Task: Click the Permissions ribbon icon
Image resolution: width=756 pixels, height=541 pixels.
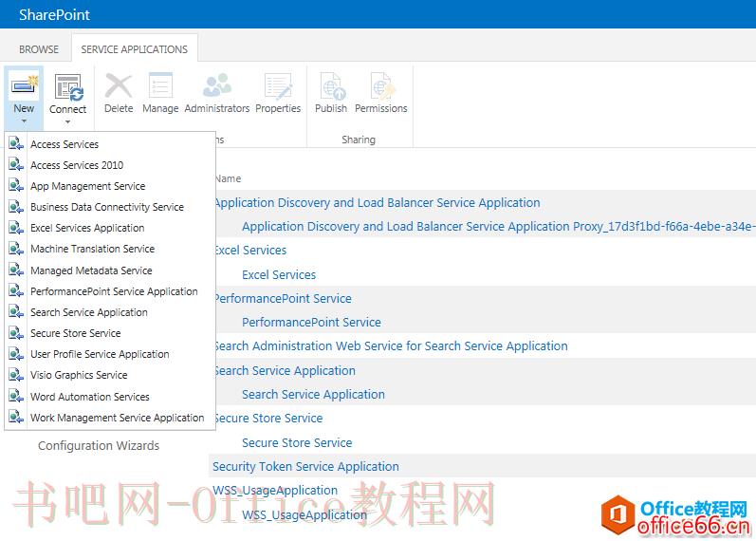Action: pyautogui.click(x=381, y=86)
